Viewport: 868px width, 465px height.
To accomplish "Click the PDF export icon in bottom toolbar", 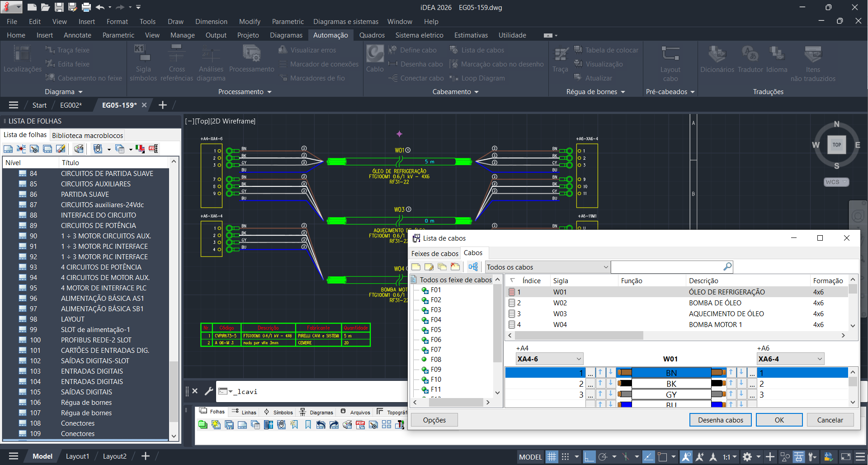I will click(x=360, y=425).
